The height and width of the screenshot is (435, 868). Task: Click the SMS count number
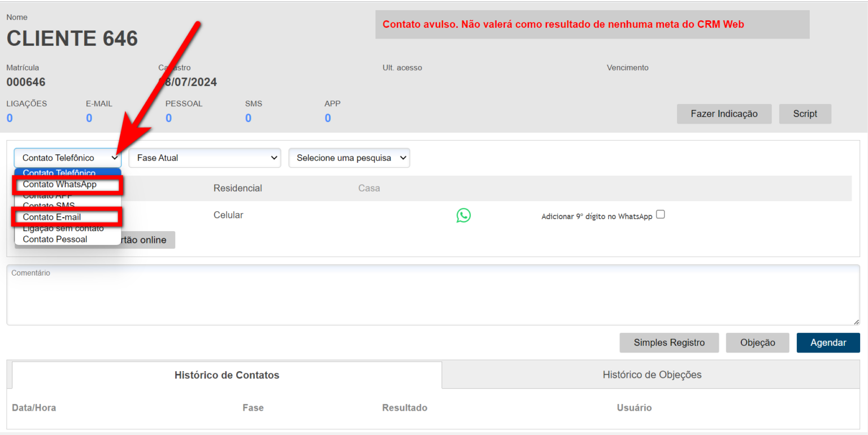(x=248, y=119)
